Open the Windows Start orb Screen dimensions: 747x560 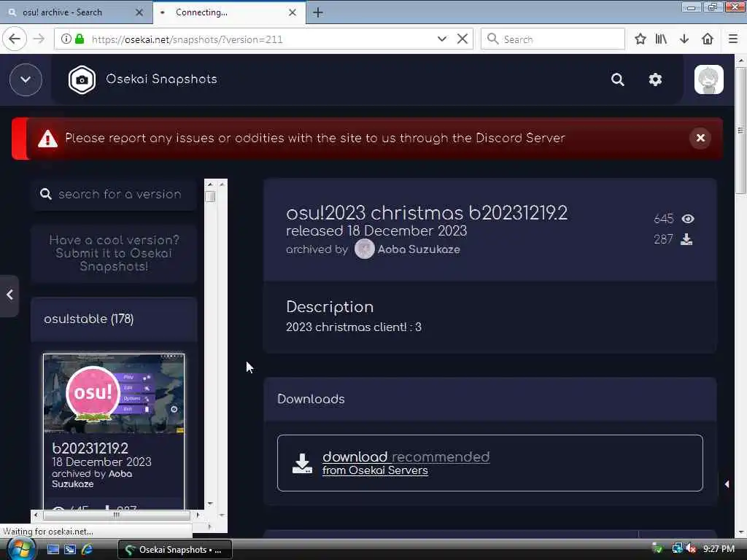point(21,550)
